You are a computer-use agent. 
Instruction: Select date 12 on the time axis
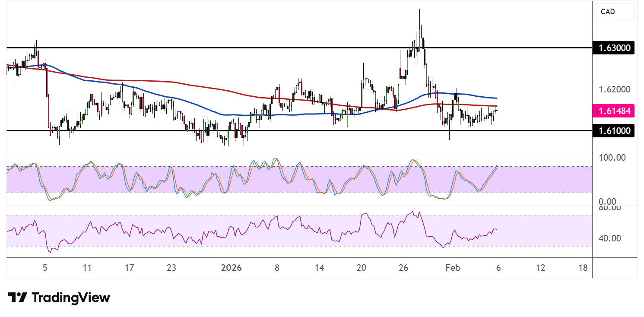click(x=540, y=268)
